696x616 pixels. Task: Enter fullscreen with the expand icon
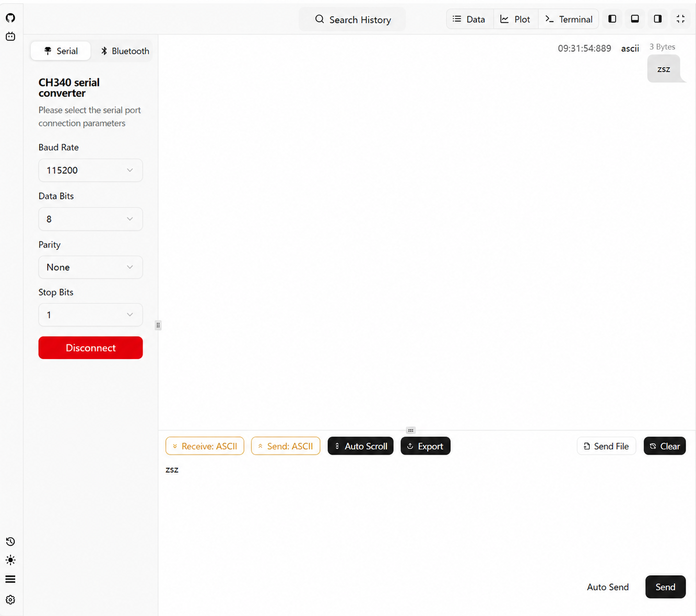click(680, 19)
